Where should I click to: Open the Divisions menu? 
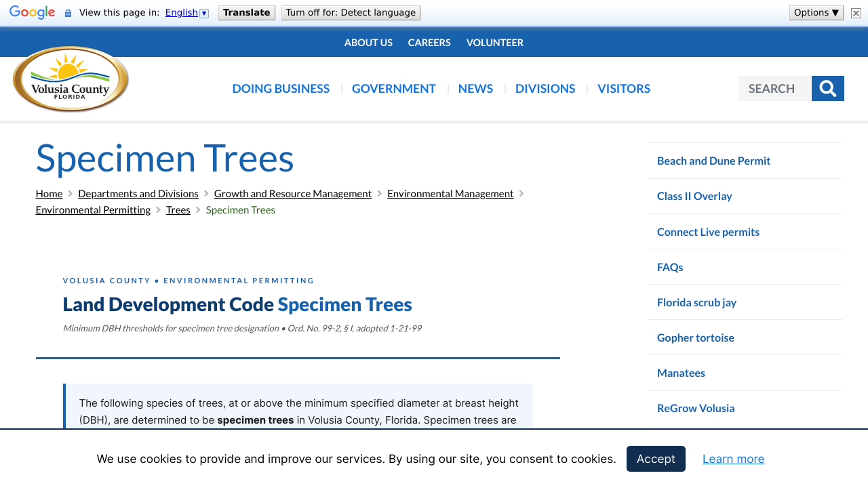(545, 88)
